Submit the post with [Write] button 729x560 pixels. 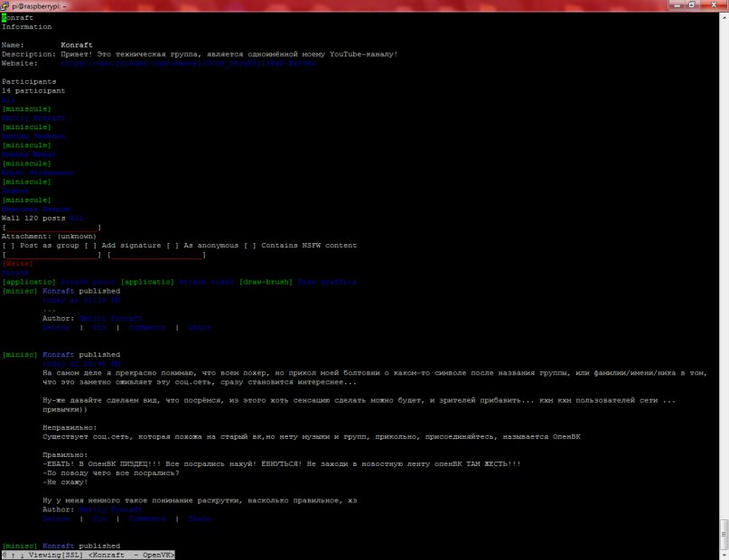tap(17, 264)
